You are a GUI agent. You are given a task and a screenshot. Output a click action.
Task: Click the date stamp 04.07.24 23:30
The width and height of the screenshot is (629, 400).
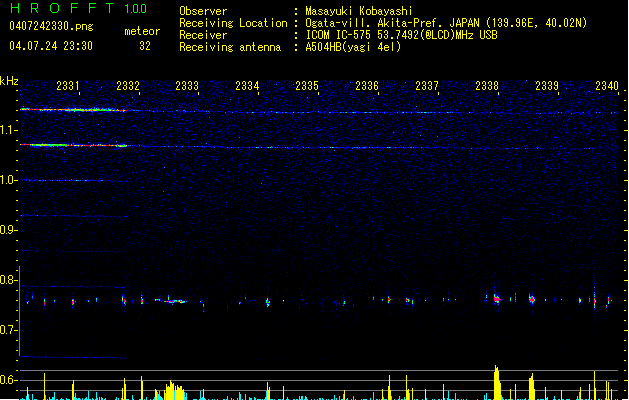(x=51, y=46)
